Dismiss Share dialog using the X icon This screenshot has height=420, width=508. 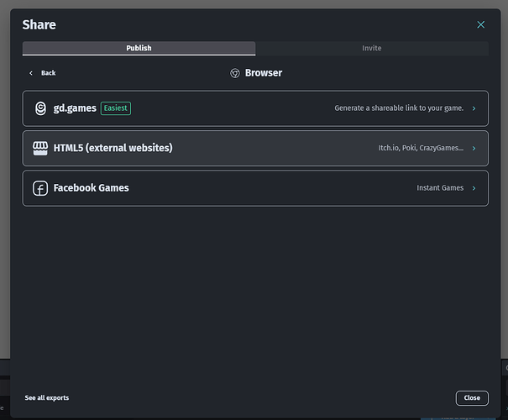(481, 24)
